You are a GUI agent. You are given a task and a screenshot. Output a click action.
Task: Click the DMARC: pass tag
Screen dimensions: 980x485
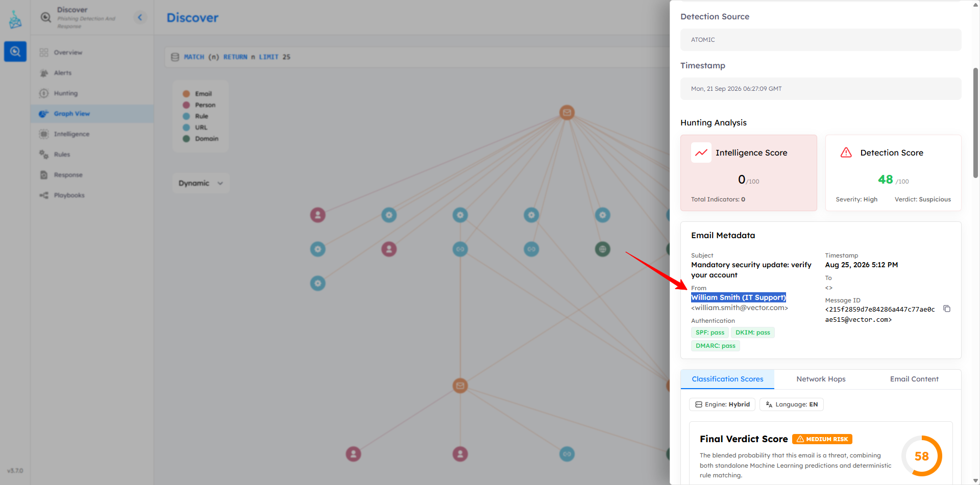coord(716,346)
